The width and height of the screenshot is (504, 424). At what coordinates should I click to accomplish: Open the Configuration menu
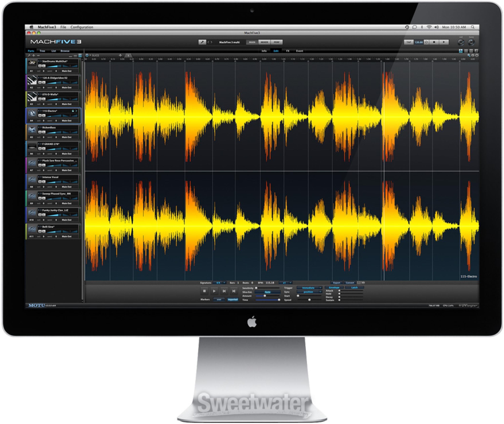(x=82, y=27)
